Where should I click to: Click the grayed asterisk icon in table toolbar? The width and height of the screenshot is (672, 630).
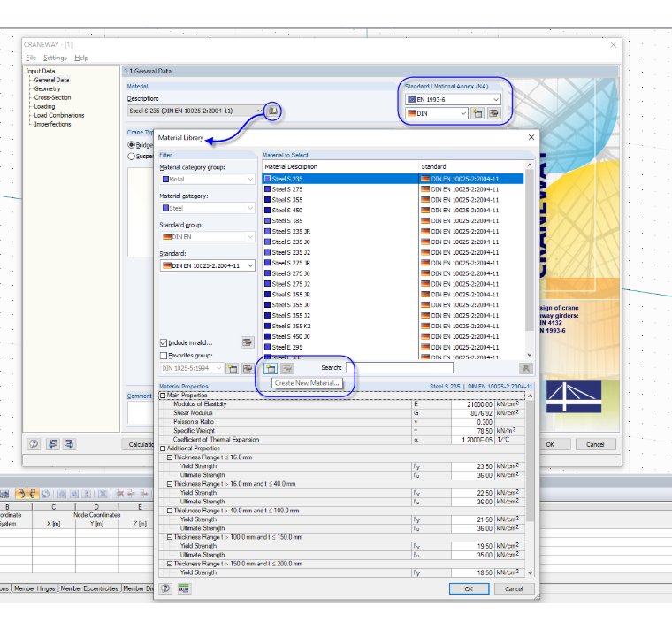point(73,494)
